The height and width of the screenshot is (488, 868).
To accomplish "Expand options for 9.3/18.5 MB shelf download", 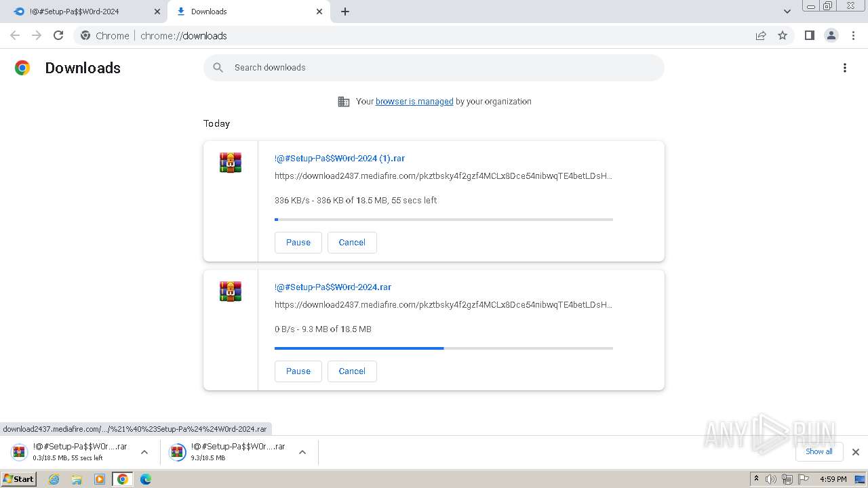I will click(302, 452).
